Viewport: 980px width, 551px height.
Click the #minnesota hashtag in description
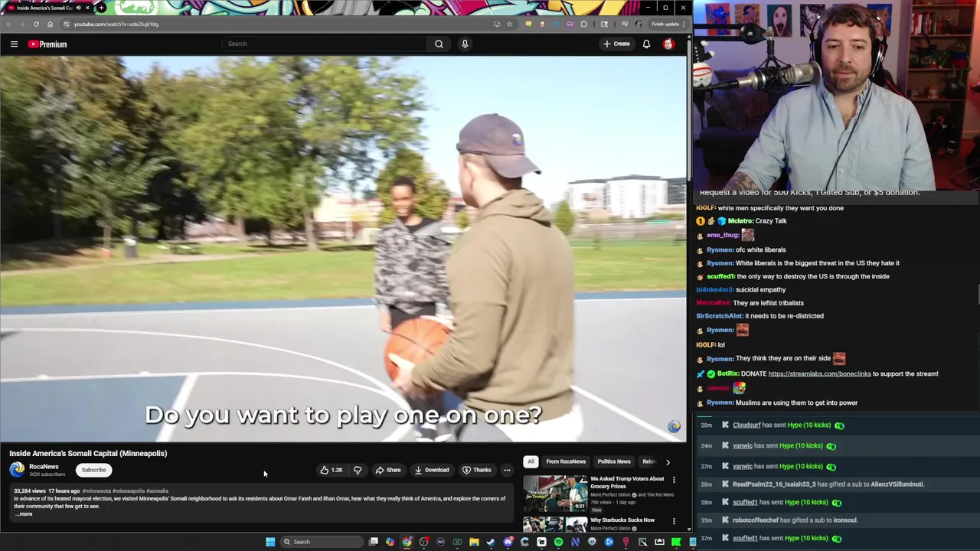tap(96, 491)
